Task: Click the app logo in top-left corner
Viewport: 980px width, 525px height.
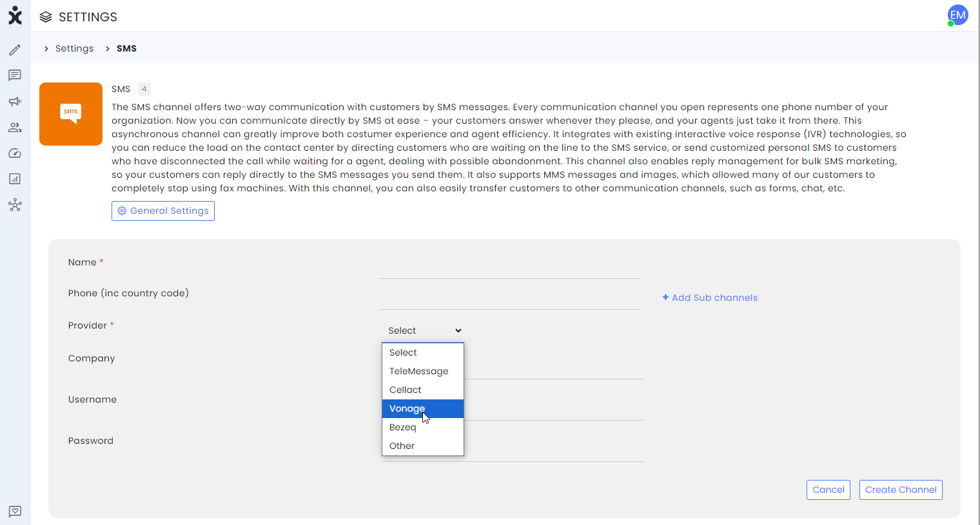Action: 15,15
